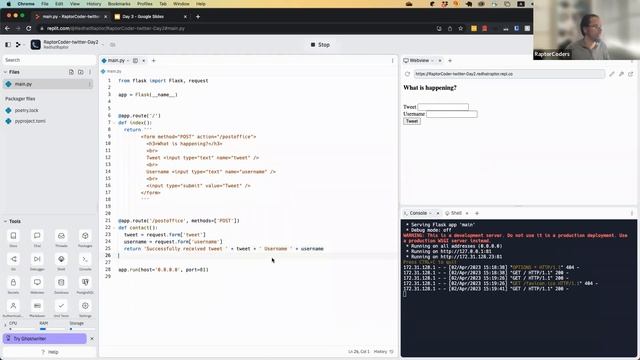Viewport: 640px width, 360px height.
Task: Collapse the Tools section
Action: coord(5,221)
